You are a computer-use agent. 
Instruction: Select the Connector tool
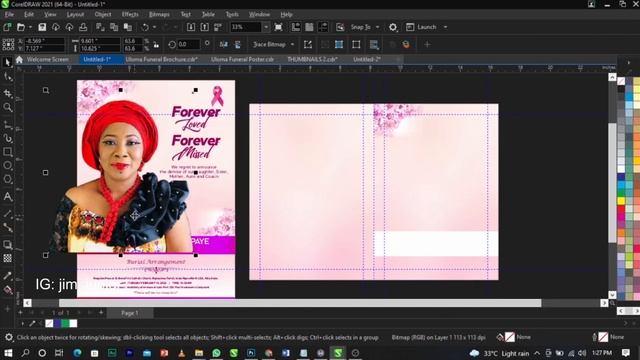coord(7,227)
